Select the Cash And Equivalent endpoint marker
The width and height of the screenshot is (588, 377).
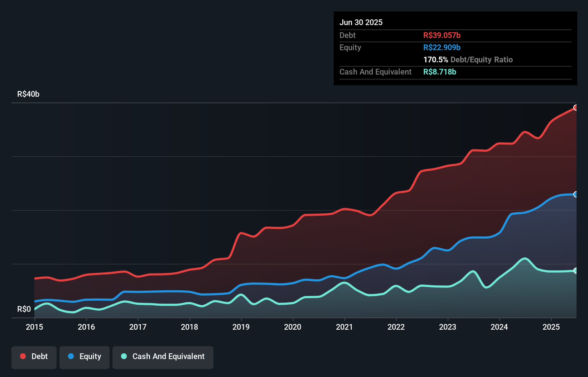click(576, 271)
